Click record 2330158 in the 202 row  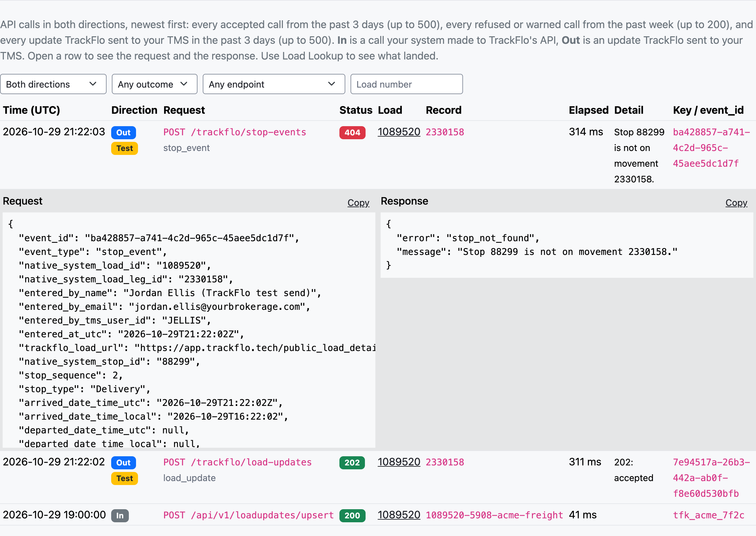(445, 462)
